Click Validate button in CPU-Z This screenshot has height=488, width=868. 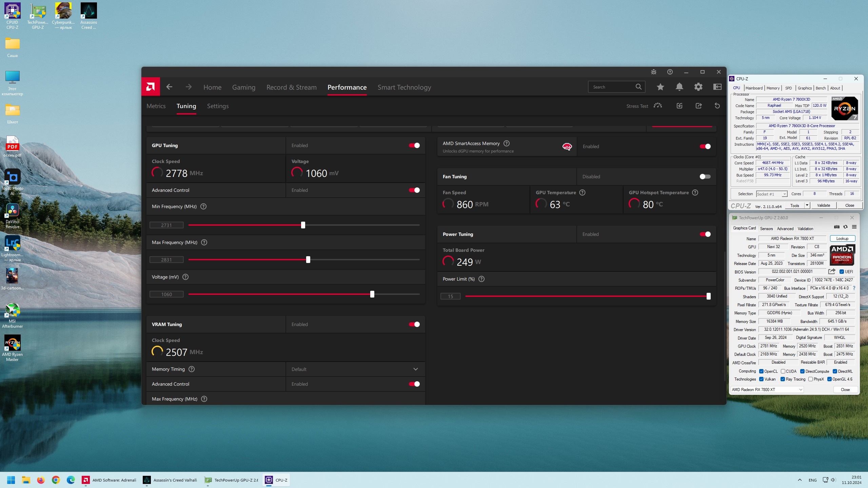click(x=824, y=205)
